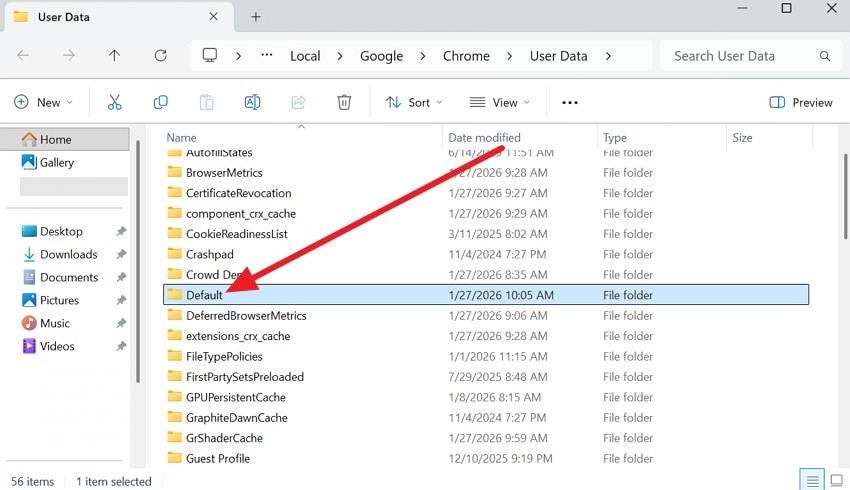
Task: Expand chevron after Google in breadcrumb
Action: [423, 56]
